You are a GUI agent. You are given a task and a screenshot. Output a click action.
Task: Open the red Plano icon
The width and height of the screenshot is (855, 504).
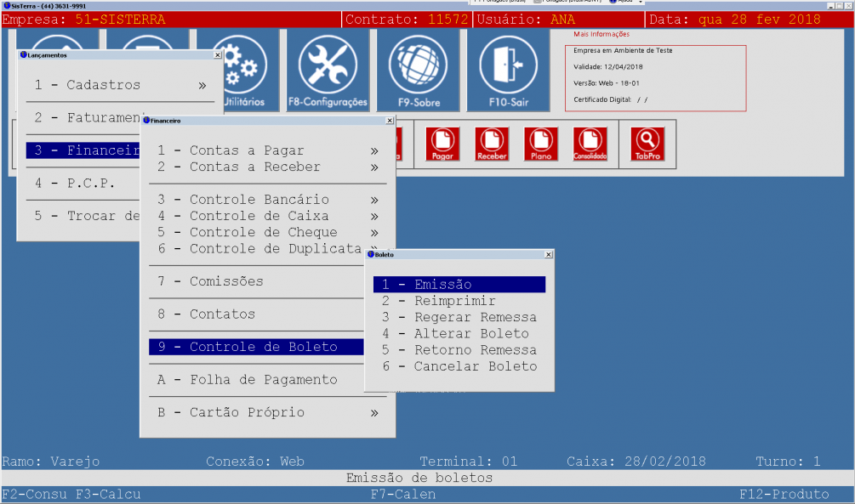[541, 144]
